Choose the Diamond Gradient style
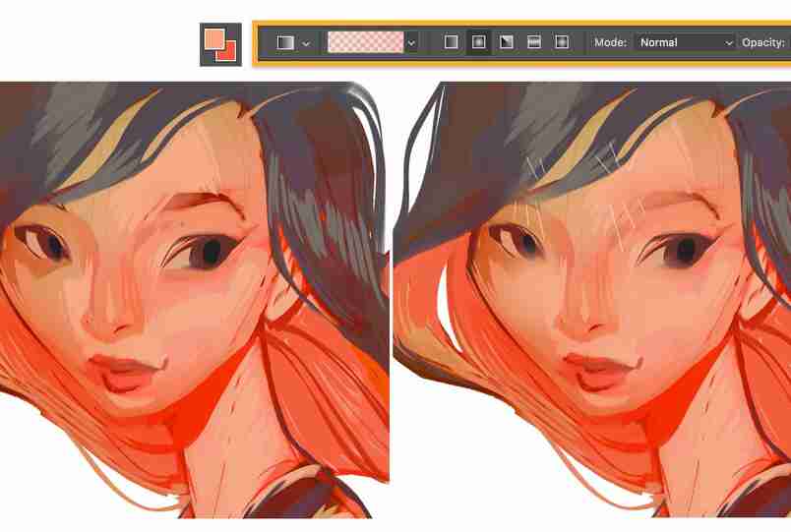The width and height of the screenshot is (791, 532). click(562, 42)
